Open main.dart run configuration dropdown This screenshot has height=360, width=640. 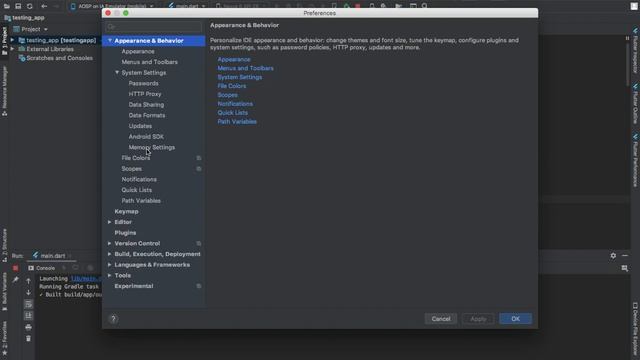pos(187,6)
